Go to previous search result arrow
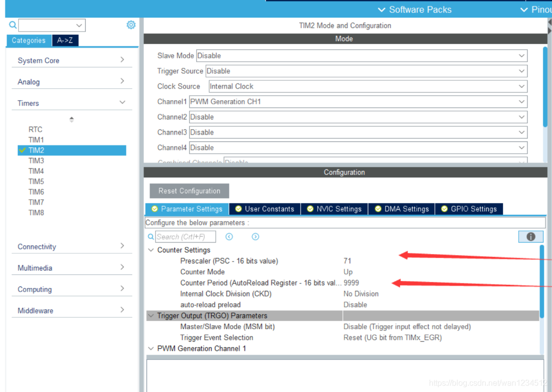 click(229, 237)
